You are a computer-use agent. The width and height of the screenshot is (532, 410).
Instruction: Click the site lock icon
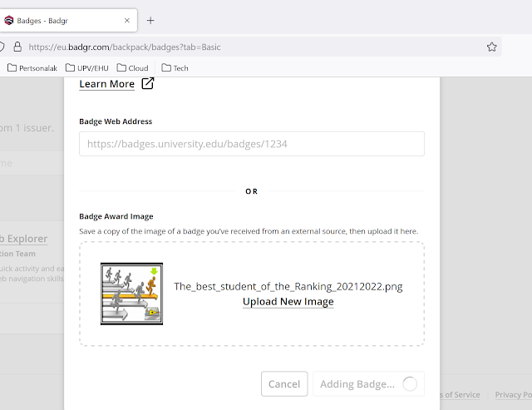point(17,47)
